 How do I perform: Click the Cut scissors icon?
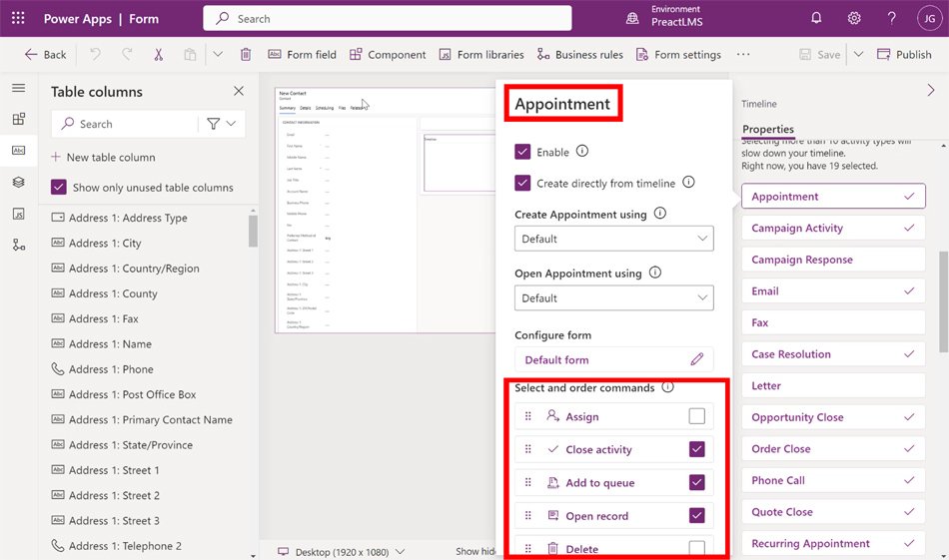pyautogui.click(x=159, y=55)
